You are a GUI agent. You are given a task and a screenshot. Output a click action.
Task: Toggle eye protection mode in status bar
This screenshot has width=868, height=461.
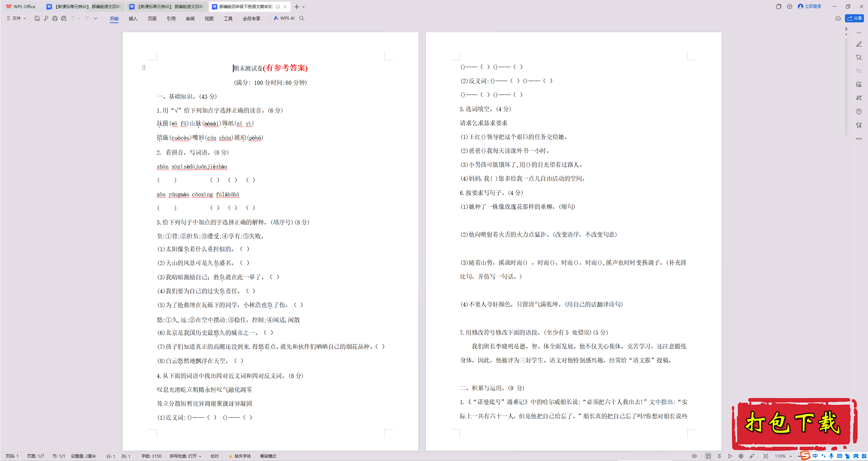(x=694, y=456)
